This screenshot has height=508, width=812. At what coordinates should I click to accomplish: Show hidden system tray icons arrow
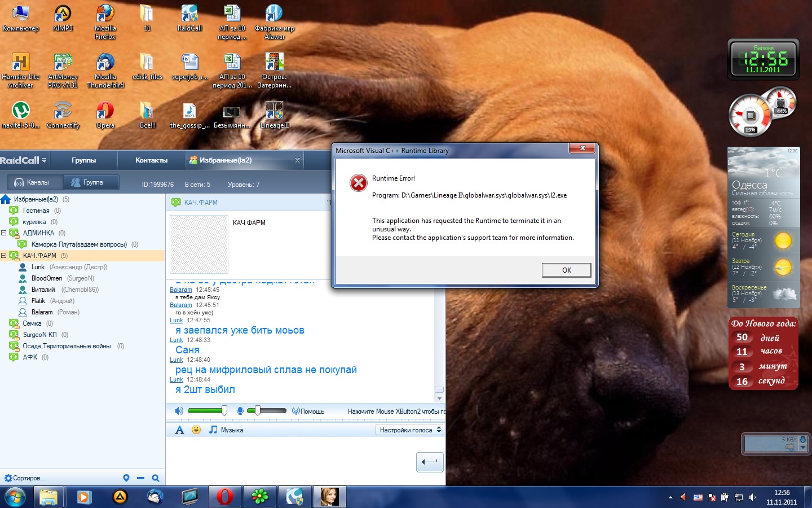(x=670, y=497)
